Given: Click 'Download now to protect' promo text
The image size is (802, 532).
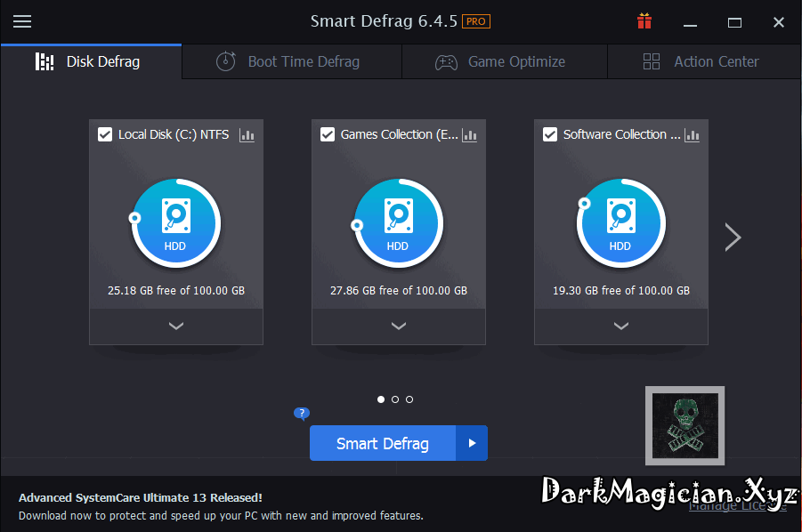Looking at the screenshot, I should pos(221,516).
